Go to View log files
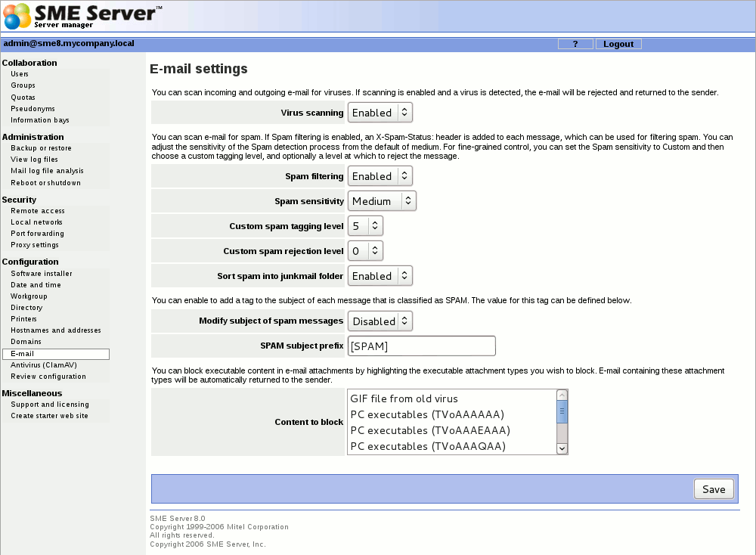Screen dimensions: 756x555 pos(34,160)
